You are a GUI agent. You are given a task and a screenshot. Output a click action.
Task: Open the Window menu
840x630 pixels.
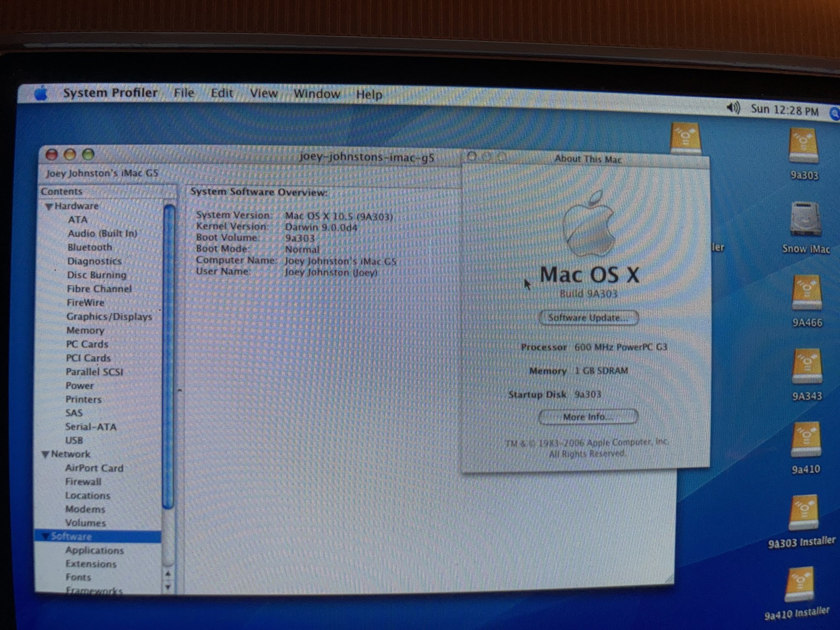click(x=317, y=94)
